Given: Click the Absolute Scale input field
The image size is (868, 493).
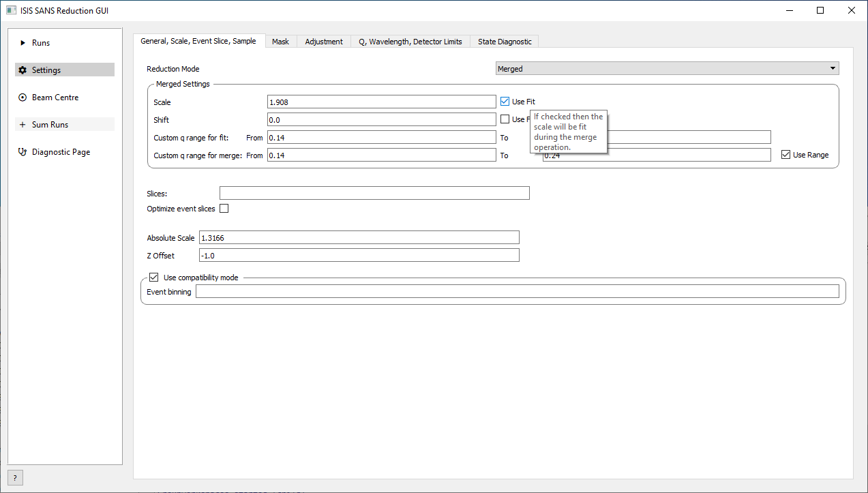Looking at the screenshot, I should coord(359,237).
